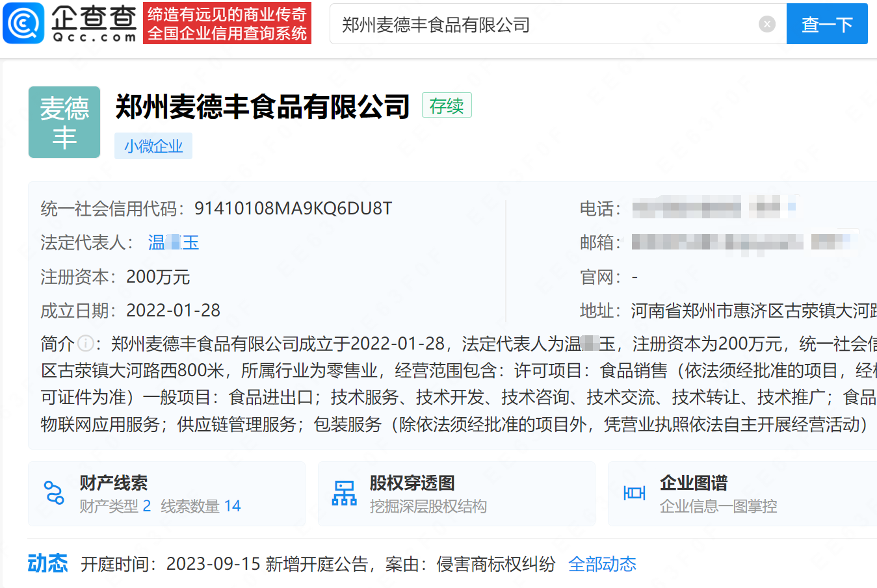Click the 小微企业 tag
This screenshot has height=588, width=877.
(x=153, y=146)
